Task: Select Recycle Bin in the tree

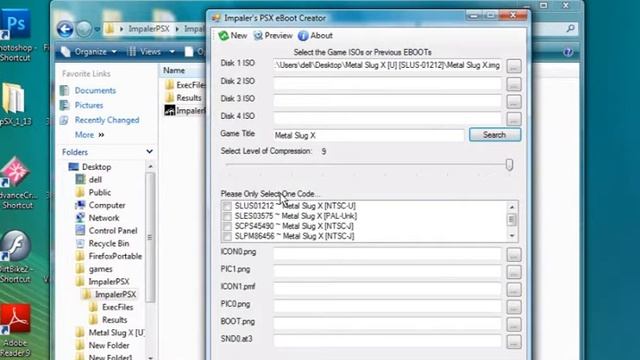Action: [109, 243]
